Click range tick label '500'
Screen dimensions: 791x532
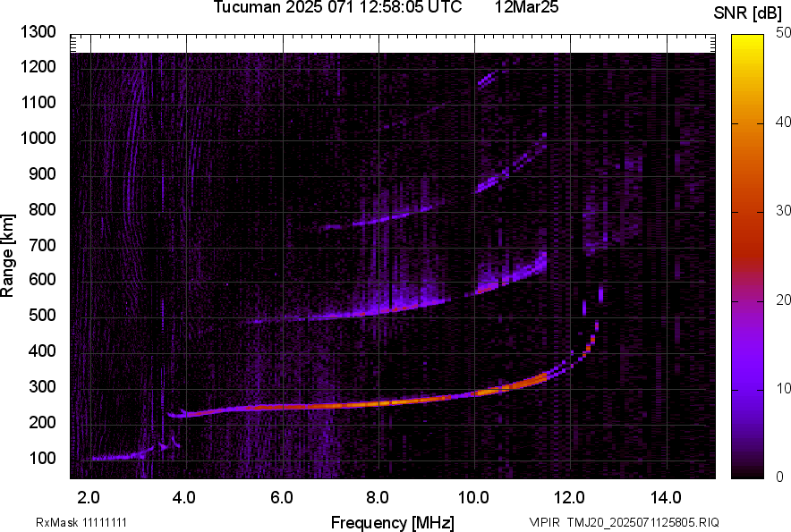pyautogui.click(x=42, y=316)
